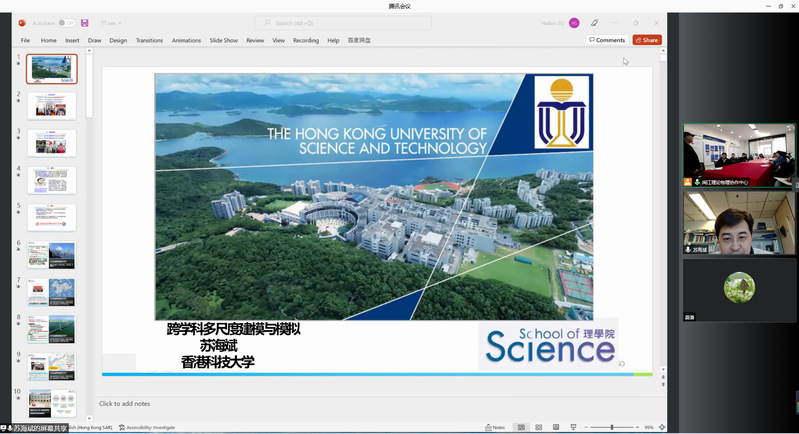
Task: Click the Share button
Action: click(x=647, y=40)
